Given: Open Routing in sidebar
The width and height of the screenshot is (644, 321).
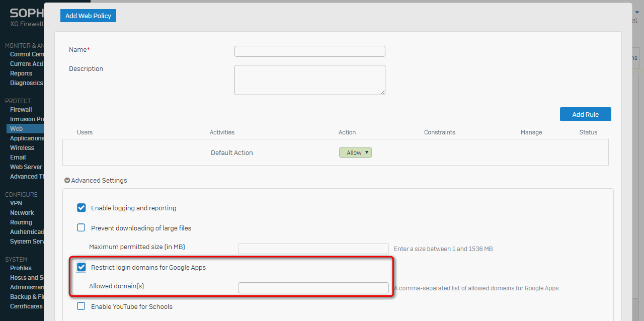Looking at the screenshot, I should tap(21, 222).
